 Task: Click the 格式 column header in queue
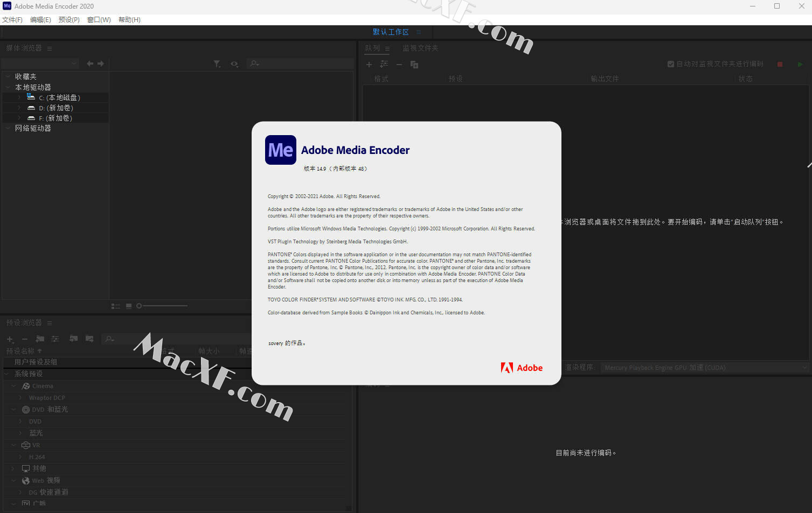pyautogui.click(x=381, y=79)
